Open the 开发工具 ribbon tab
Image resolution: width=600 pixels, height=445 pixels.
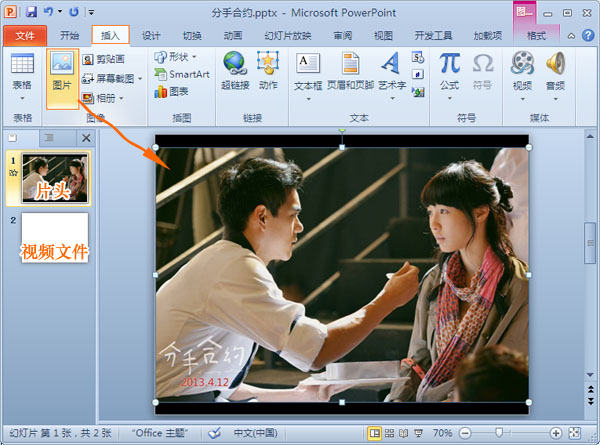[x=433, y=36]
